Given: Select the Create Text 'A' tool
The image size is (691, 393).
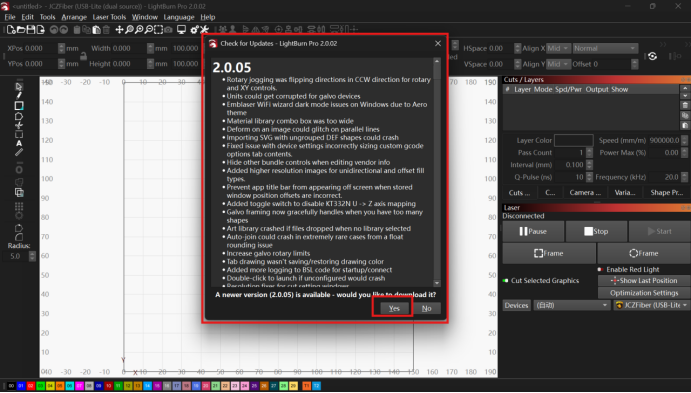Looking at the screenshot, I should click(19, 143).
